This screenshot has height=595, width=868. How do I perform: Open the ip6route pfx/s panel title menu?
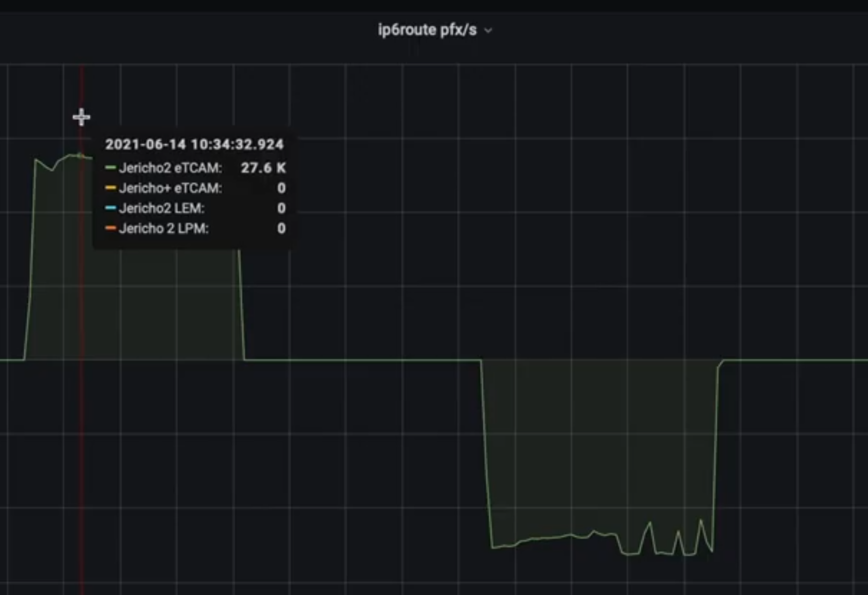(427, 30)
